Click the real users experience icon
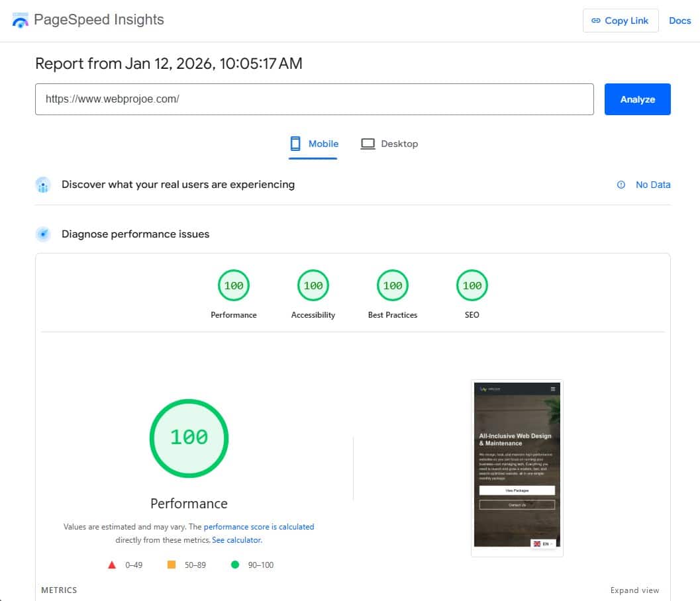 click(43, 185)
